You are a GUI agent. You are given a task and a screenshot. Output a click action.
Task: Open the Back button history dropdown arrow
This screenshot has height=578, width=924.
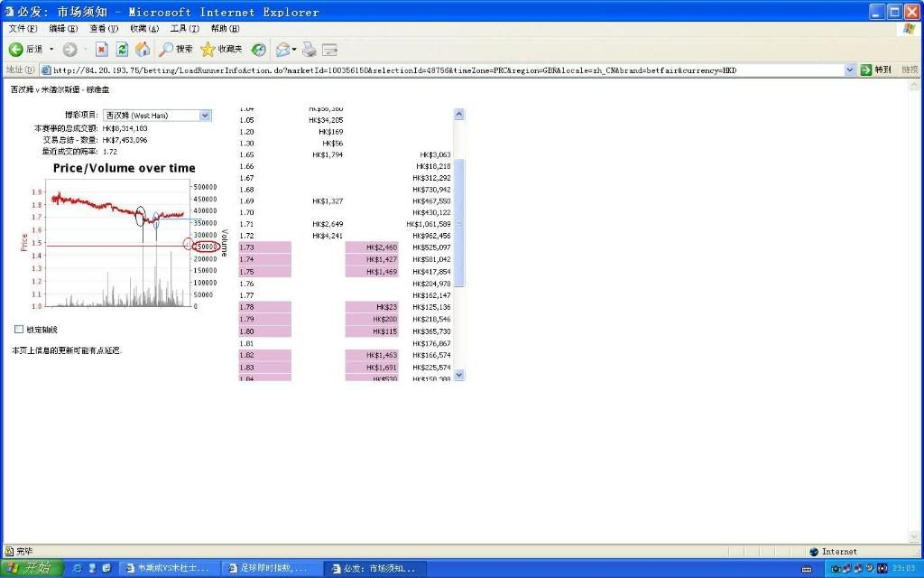click(51, 49)
